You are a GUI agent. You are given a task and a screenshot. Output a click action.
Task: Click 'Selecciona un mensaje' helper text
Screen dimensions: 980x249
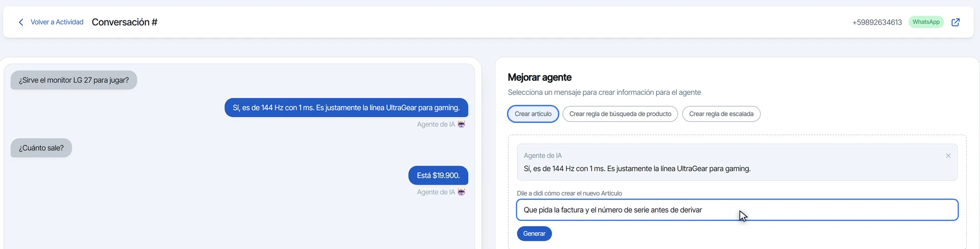[x=604, y=92]
